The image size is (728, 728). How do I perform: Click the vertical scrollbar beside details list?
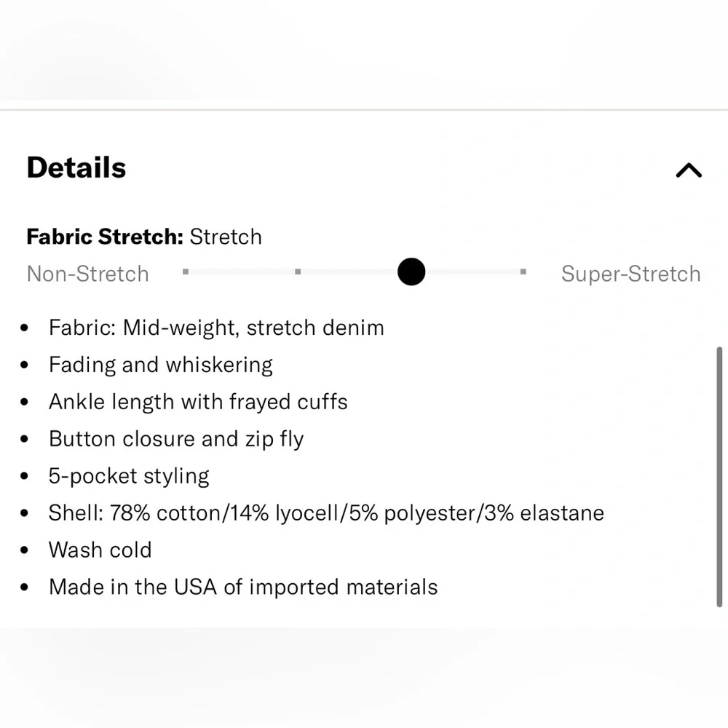coord(719,477)
